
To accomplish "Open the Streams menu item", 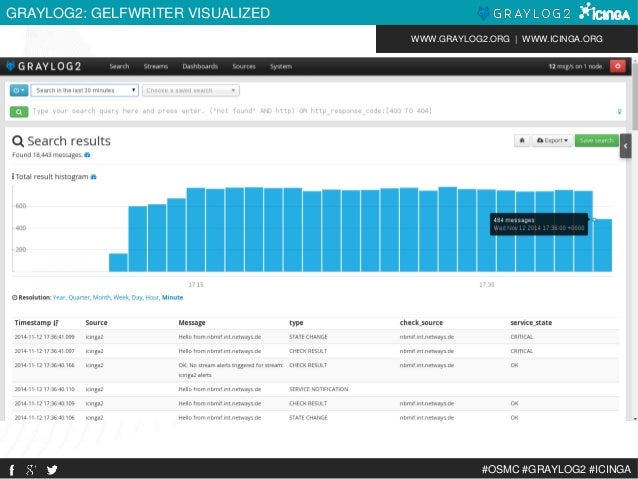I will pyautogui.click(x=155, y=66).
